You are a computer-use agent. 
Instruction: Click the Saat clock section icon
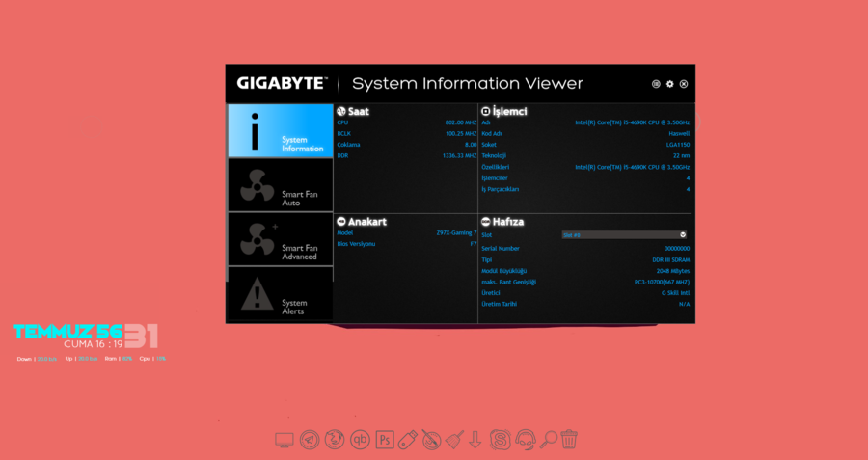[341, 111]
